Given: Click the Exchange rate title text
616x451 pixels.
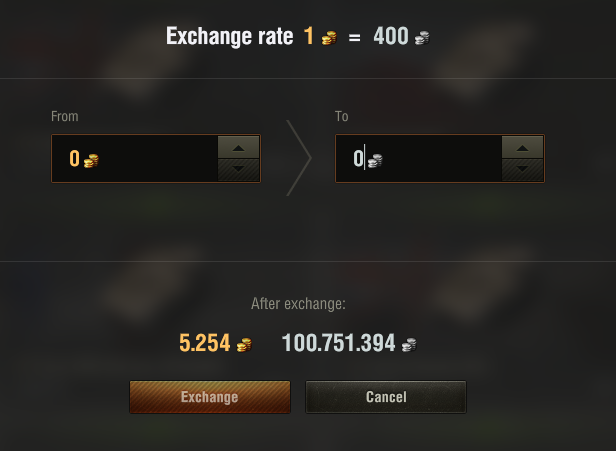Looking at the screenshot, I should pyautogui.click(x=230, y=37).
